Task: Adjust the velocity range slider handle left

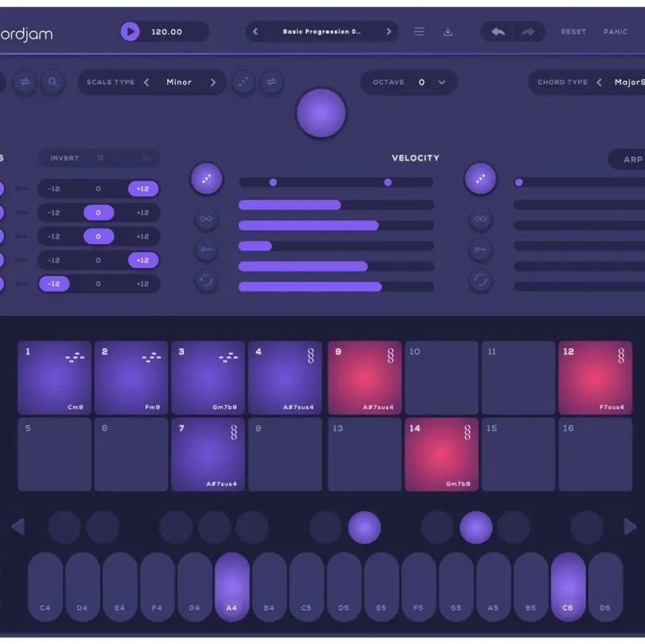Action: coord(273,182)
